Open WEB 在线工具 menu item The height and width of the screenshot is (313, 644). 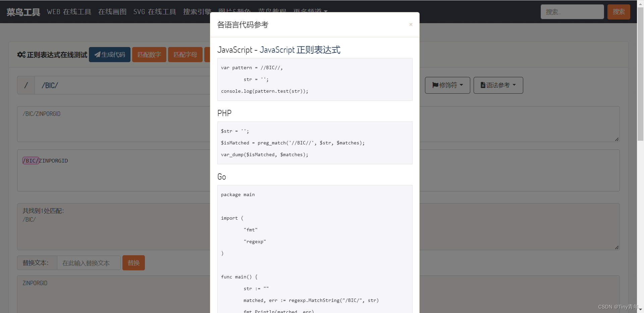[x=69, y=12]
